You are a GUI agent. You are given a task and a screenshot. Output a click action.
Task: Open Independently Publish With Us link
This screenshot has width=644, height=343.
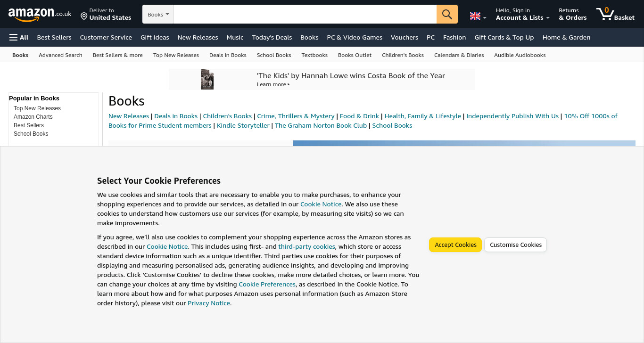point(512,116)
